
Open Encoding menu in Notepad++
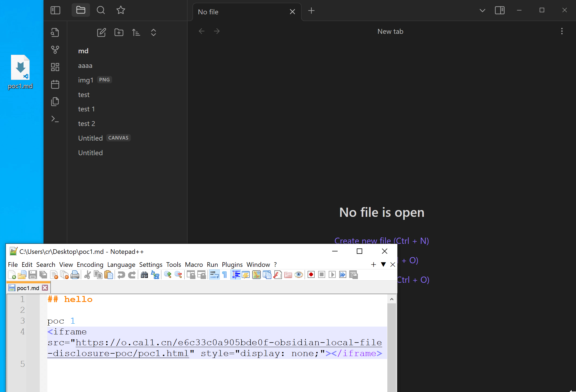90,265
